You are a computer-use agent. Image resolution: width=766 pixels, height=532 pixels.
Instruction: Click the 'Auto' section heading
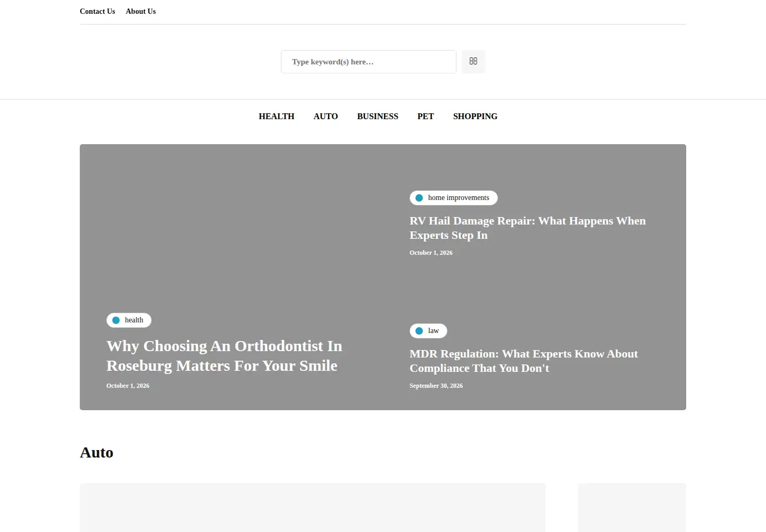click(x=97, y=452)
